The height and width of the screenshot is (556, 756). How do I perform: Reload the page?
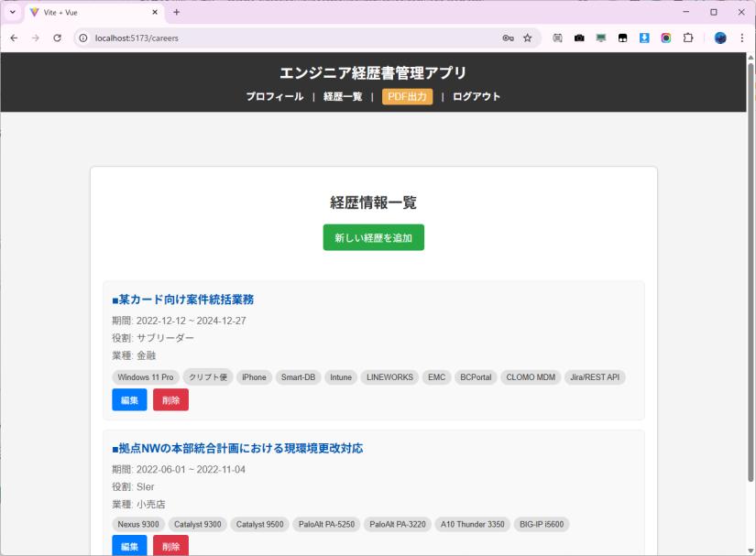[57, 38]
